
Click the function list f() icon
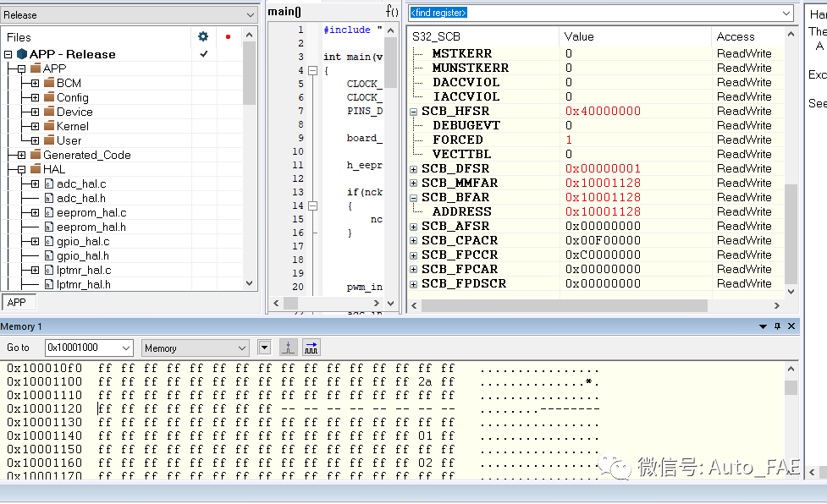pos(392,11)
